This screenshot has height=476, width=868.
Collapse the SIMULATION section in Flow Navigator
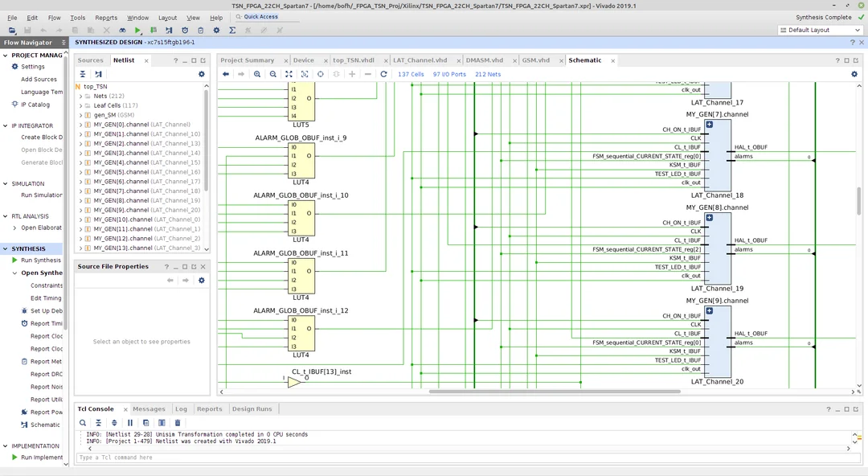[x=6, y=183]
